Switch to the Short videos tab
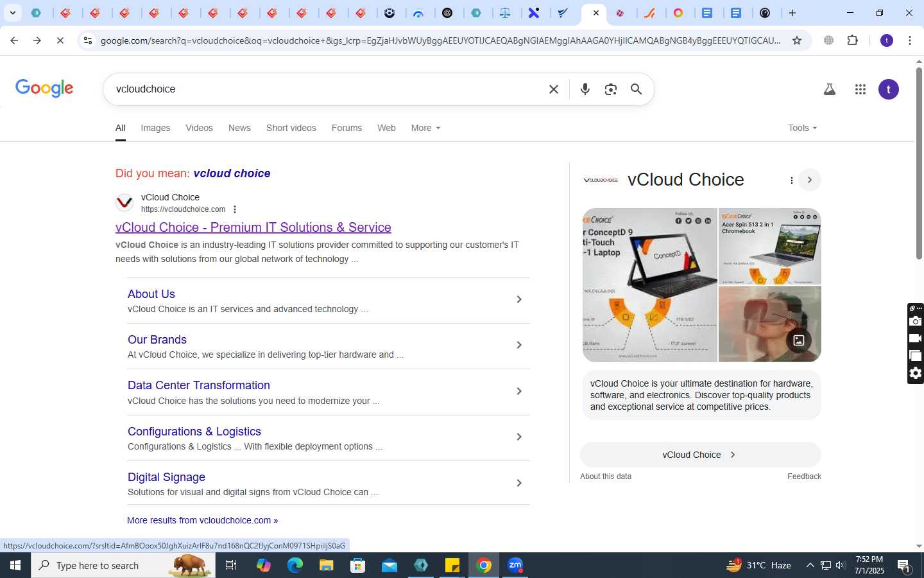This screenshot has height=578, width=924. tap(291, 128)
